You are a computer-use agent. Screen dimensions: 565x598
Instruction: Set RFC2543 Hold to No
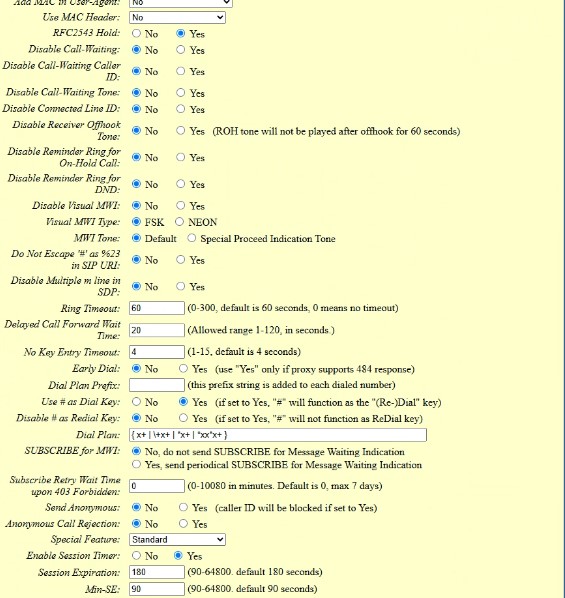pos(136,34)
